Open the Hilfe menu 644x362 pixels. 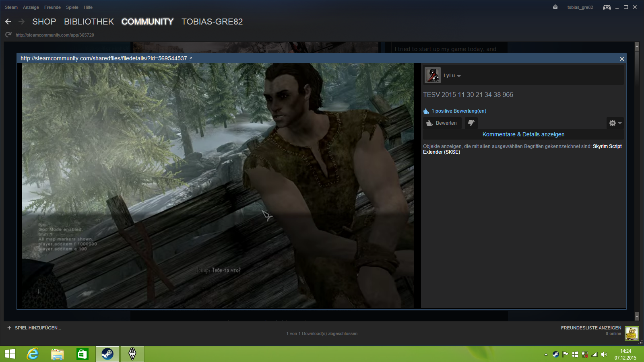88,7
